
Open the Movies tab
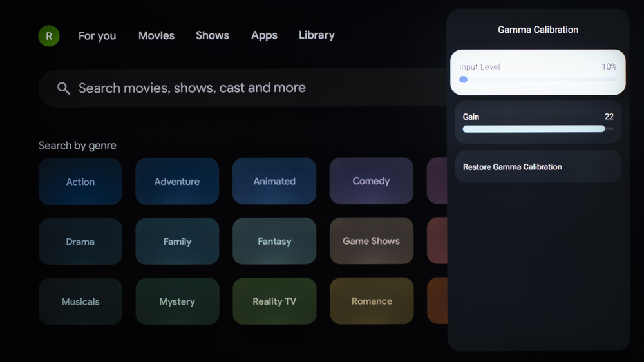point(156,35)
